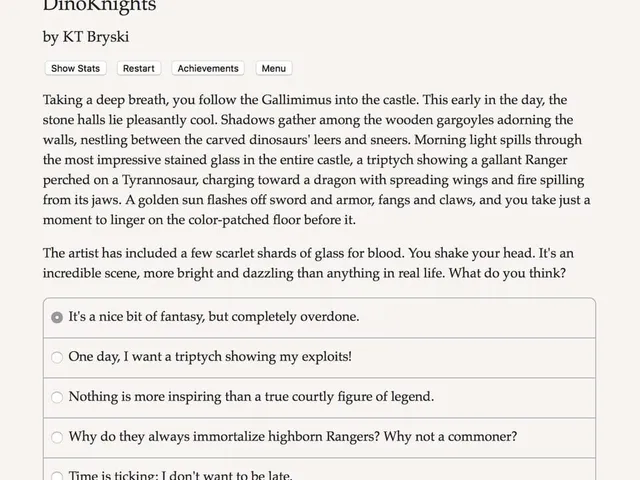Select radio for 'Time is ticking' option
Viewport: 640px width, 480px height.
click(57, 476)
